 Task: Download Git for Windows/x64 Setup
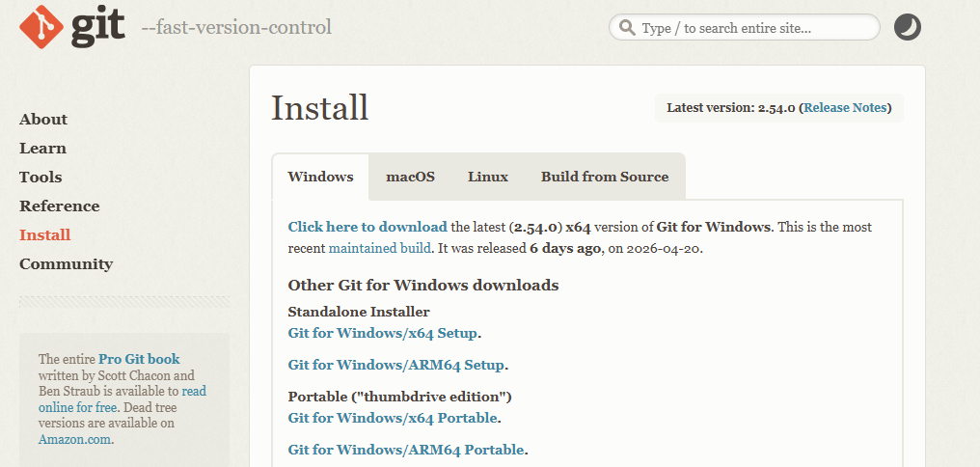(383, 333)
